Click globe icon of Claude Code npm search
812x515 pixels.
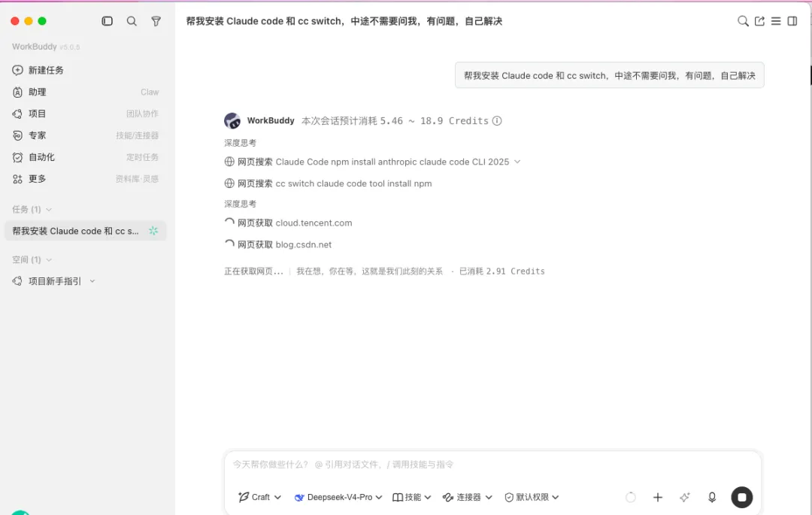(229, 162)
